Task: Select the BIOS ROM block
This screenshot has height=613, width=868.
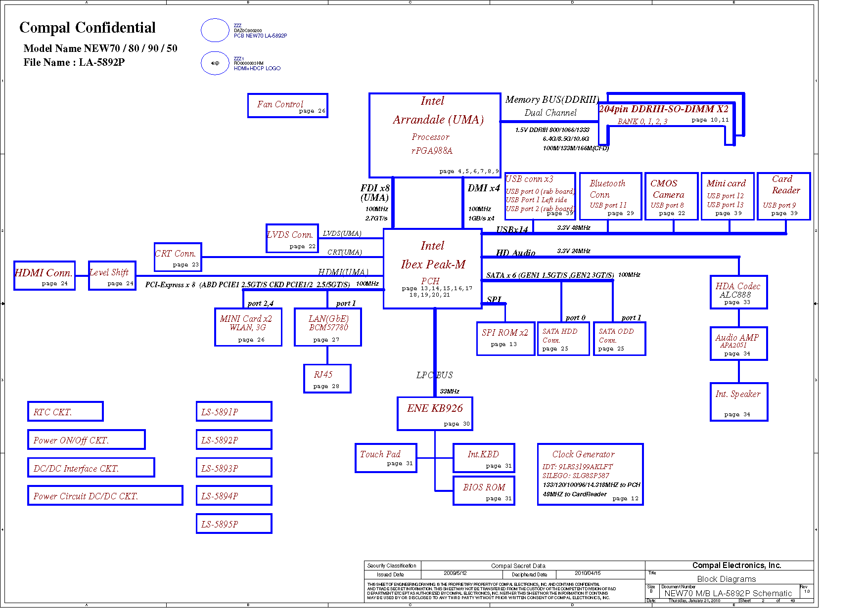Action: [x=484, y=490]
